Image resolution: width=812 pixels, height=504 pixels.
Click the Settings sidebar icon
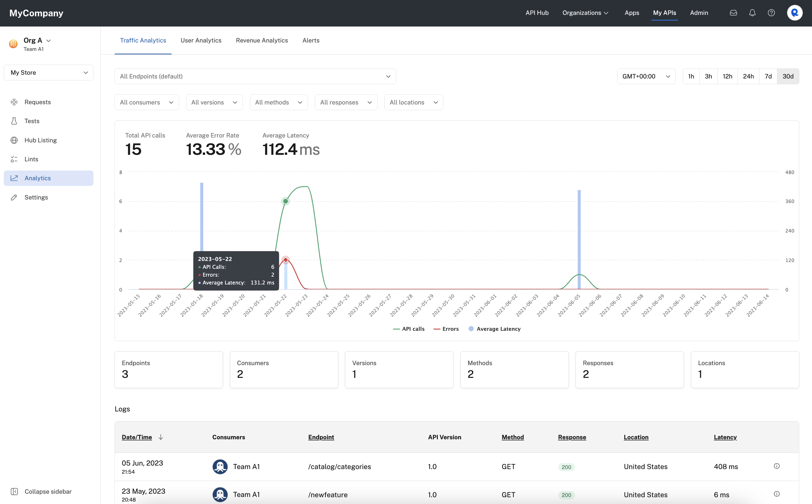tap(15, 197)
